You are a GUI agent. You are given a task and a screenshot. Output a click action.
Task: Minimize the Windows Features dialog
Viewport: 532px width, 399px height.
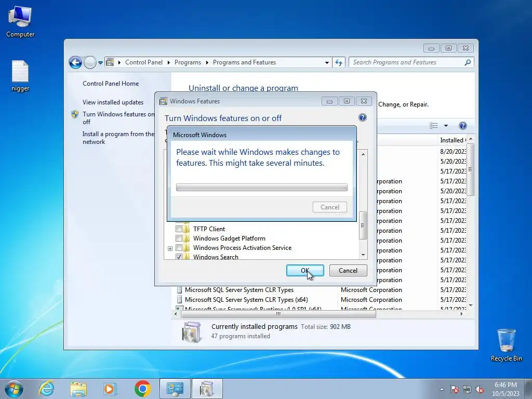click(329, 101)
